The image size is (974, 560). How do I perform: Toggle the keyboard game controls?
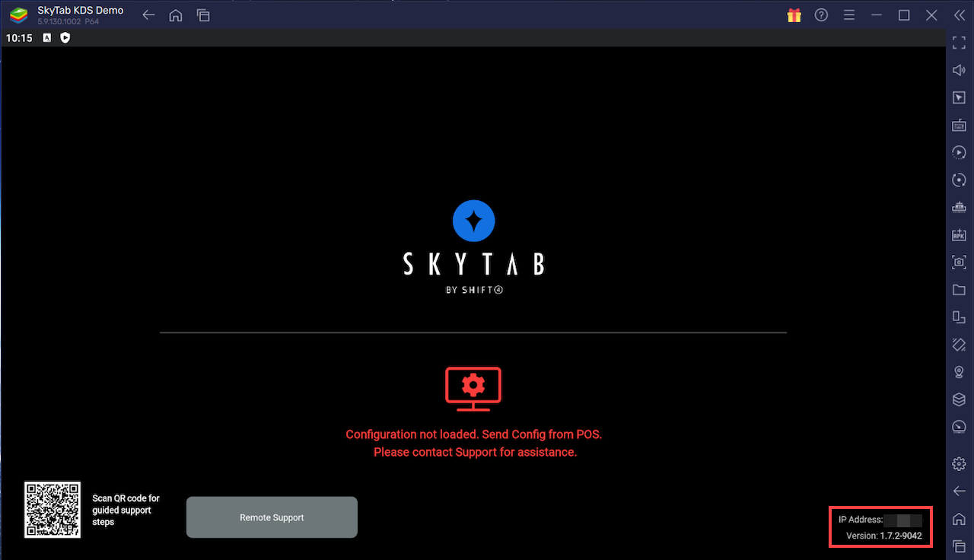click(959, 125)
